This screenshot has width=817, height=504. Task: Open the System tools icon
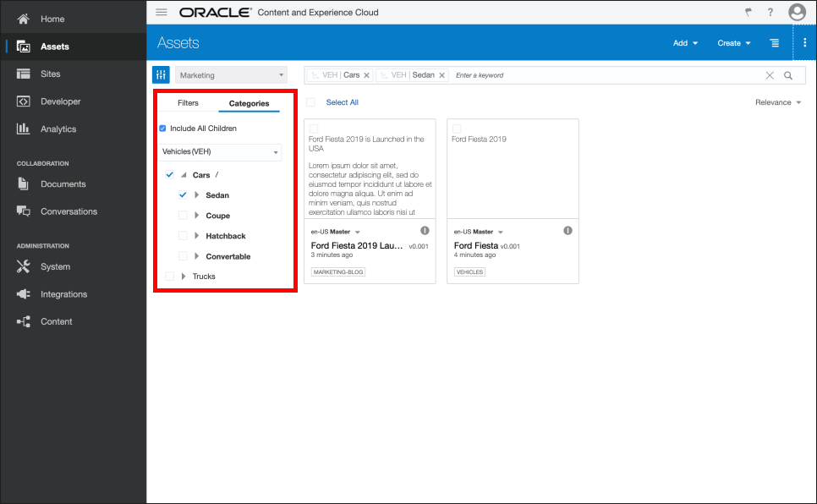pos(23,266)
